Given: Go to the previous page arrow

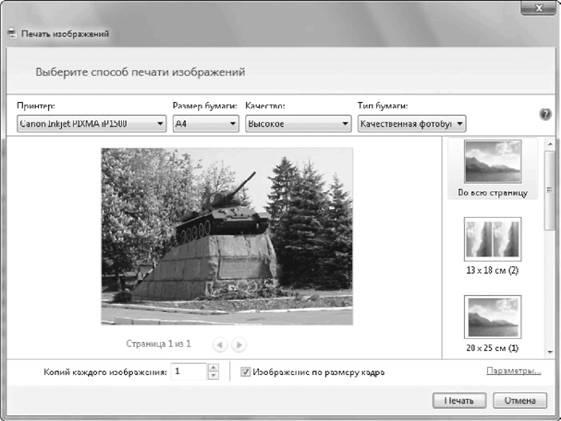Looking at the screenshot, I should [220, 345].
